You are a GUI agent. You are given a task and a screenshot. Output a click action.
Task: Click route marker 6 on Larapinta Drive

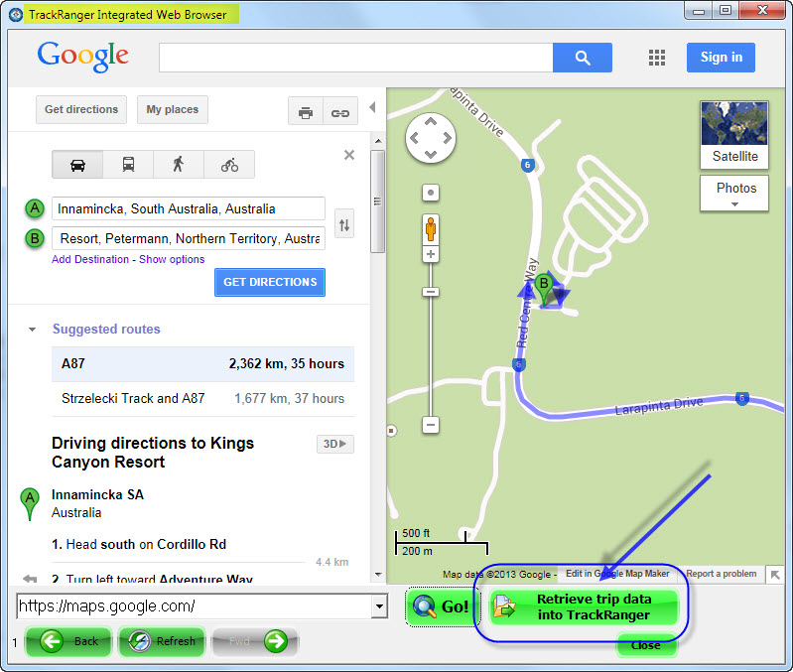(x=742, y=398)
